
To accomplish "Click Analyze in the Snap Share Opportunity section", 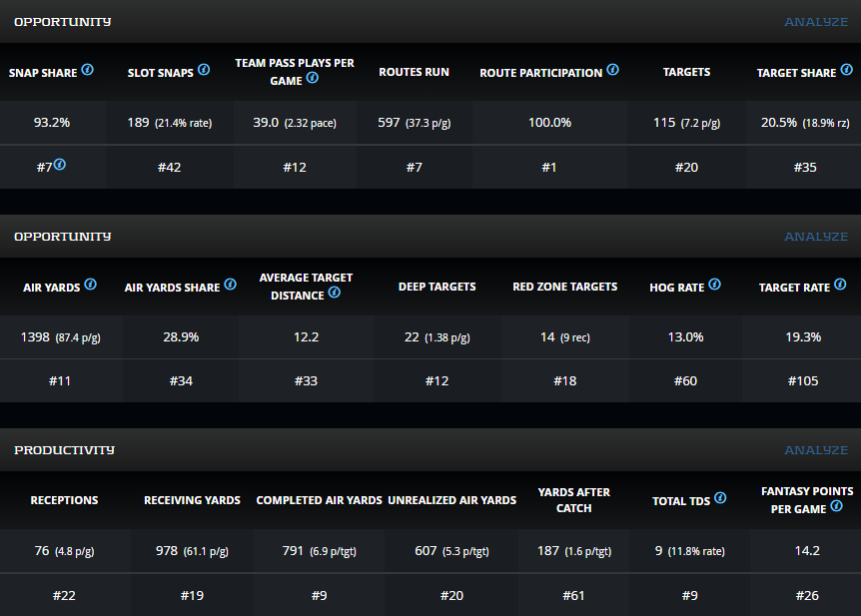I will (x=816, y=22).
